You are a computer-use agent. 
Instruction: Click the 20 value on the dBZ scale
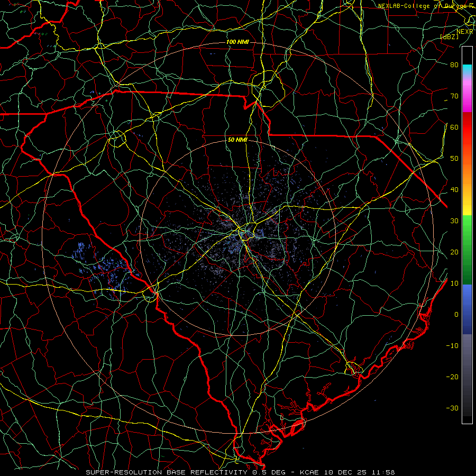454,252
